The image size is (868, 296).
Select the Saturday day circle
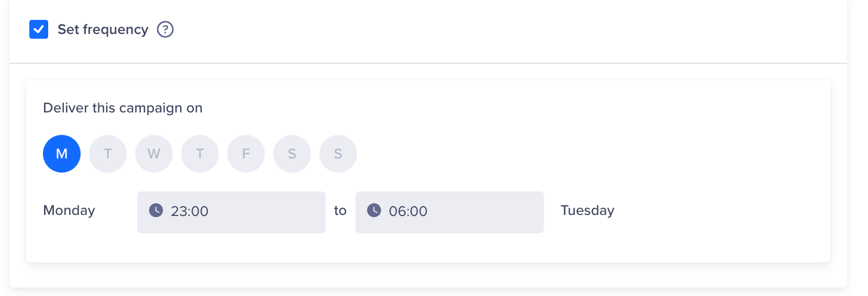tap(292, 154)
